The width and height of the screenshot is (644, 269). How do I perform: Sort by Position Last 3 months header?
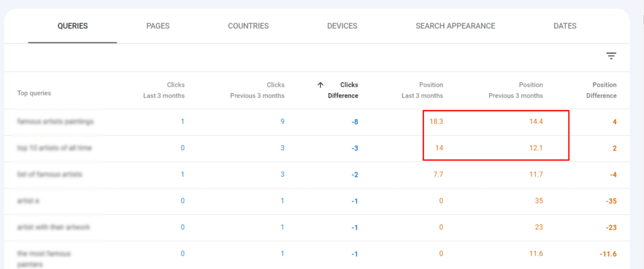pyautogui.click(x=422, y=91)
